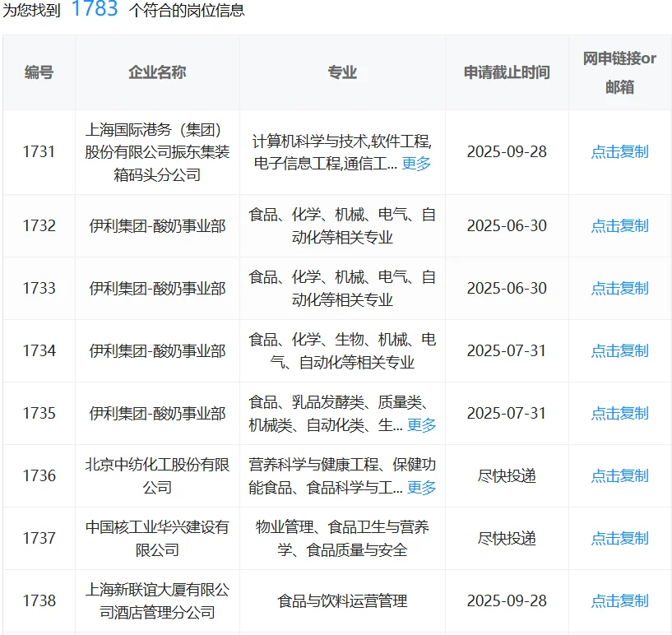Image resolution: width=672 pixels, height=635 pixels.
Task: Expand 更多 majors in row 1731
Action: pos(416,163)
